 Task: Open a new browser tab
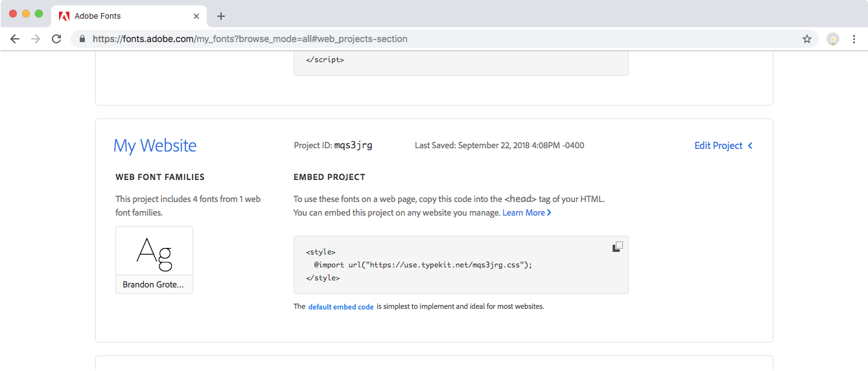click(221, 16)
